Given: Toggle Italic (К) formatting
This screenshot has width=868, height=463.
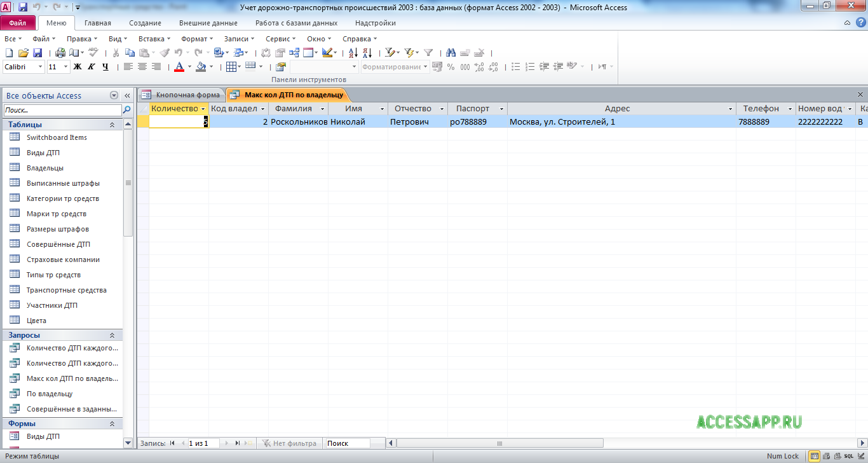Looking at the screenshot, I should (92, 67).
